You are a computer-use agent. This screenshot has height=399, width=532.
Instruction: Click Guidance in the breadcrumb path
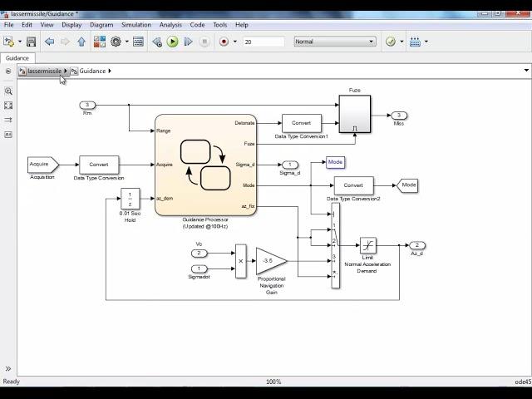pyautogui.click(x=92, y=71)
